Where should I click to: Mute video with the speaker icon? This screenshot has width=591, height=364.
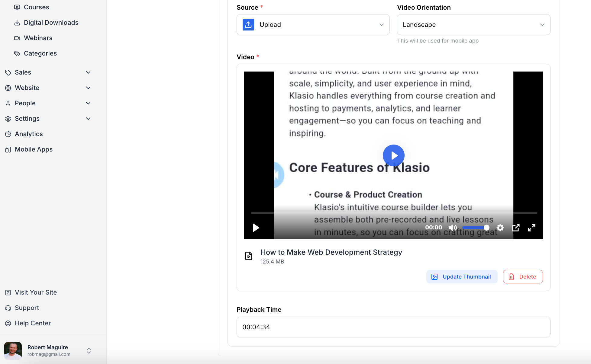(452, 228)
